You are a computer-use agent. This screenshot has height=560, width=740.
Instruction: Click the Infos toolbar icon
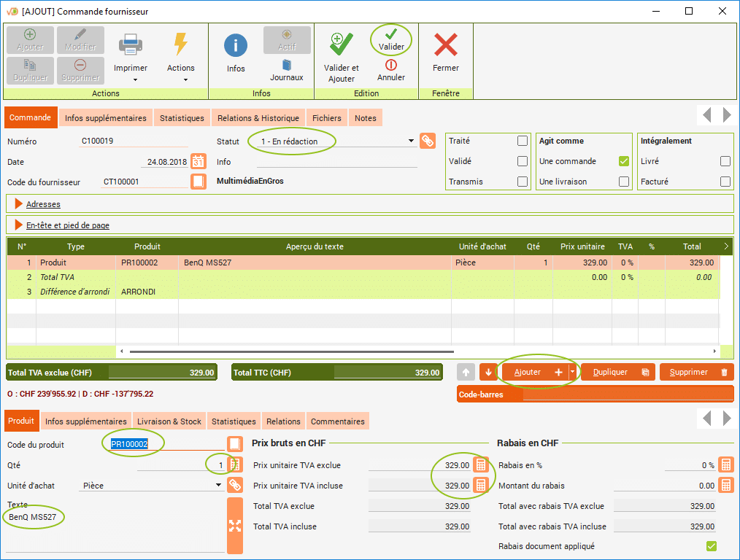click(235, 46)
